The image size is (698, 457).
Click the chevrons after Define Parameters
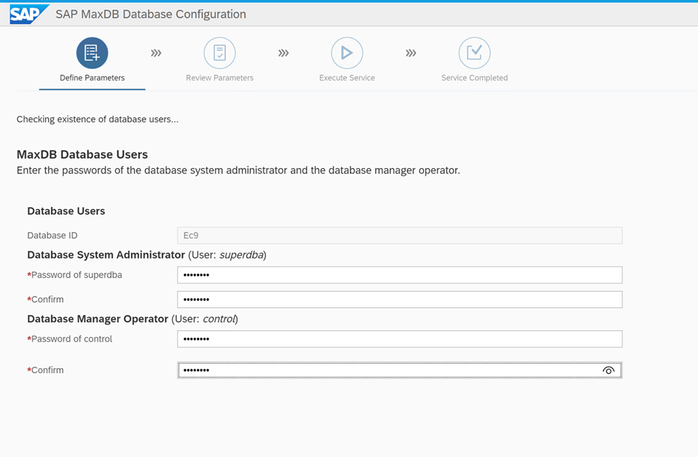point(156,53)
